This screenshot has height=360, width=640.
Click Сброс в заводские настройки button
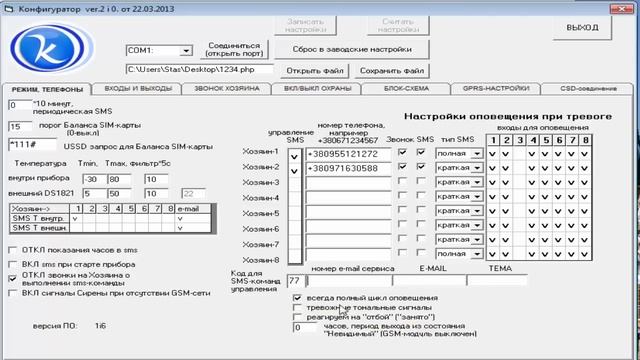[x=352, y=49]
